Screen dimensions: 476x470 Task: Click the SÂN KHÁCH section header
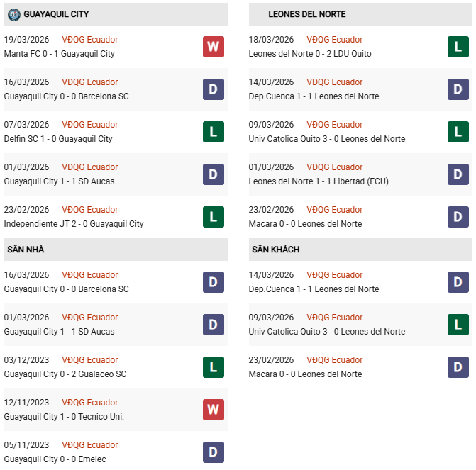click(275, 250)
